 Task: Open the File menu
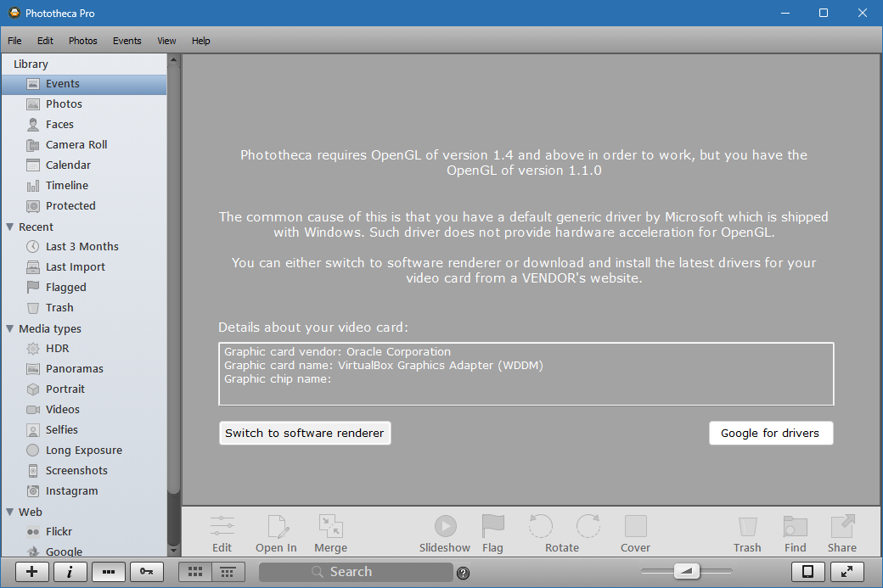click(x=14, y=41)
